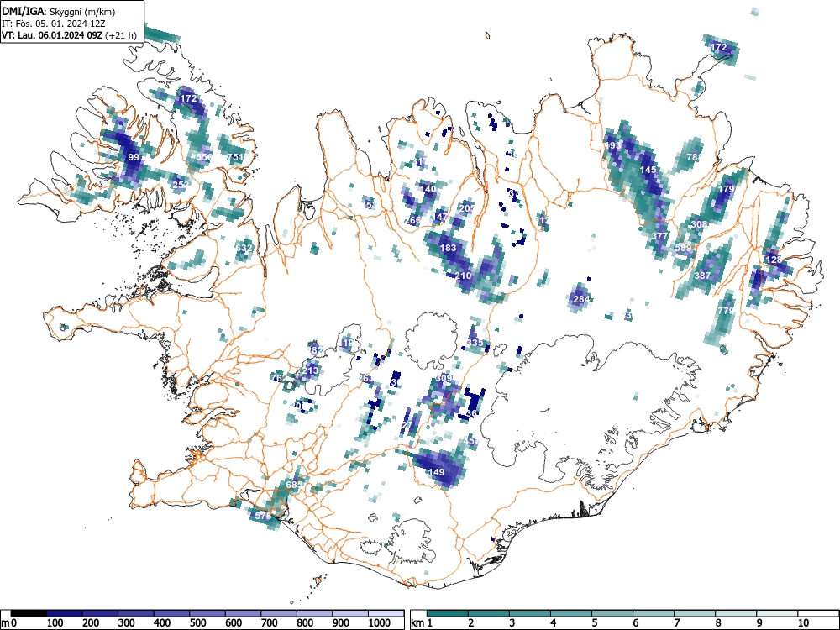The height and width of the screenshot is (630, 840).
Task: Click the '632' visibility value on the map
Action: click(x=244, y=249)
